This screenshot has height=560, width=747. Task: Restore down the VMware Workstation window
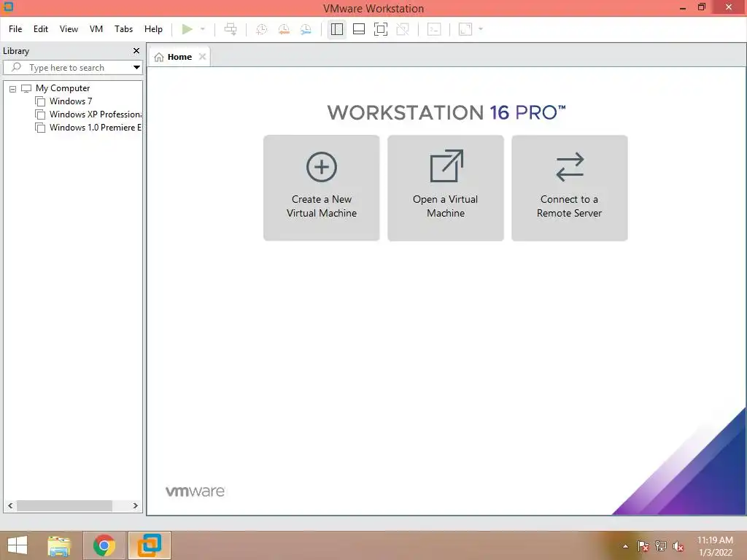coord(702,7)
